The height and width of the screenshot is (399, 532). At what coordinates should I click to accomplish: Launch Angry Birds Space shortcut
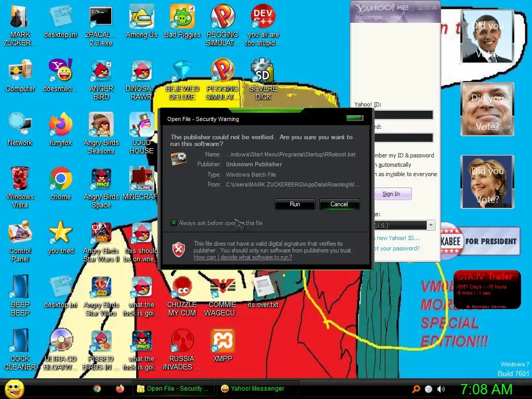point(101,187)
